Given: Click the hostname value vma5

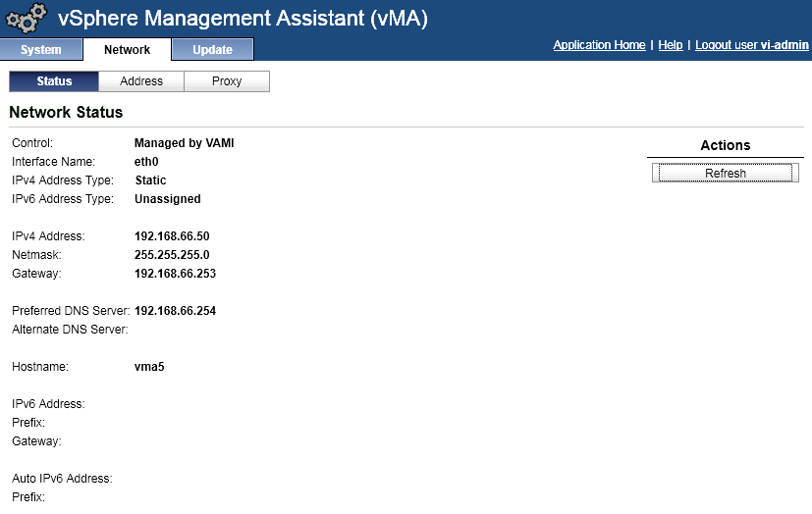Looking at the screenshot, I should click(149, 367).
